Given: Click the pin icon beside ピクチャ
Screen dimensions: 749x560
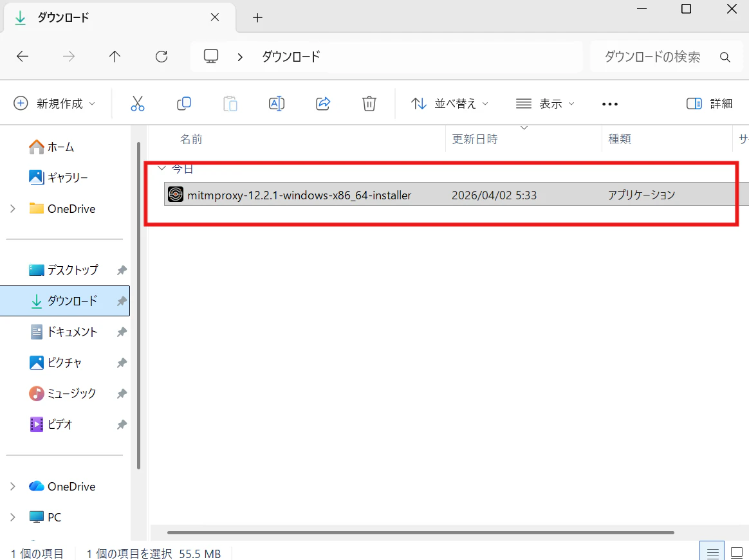Looking at the screenshot, I should point(122,363).
